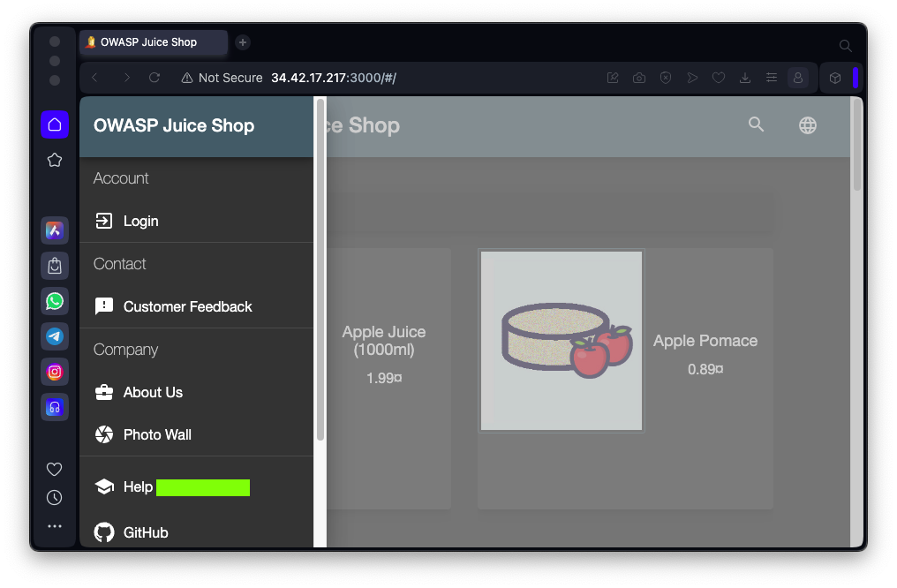Image resolution: width=897 pixels, height=588 pixels.
Task: Open the Aria AI sidebar icon
Action: click(x=55, y=230)
